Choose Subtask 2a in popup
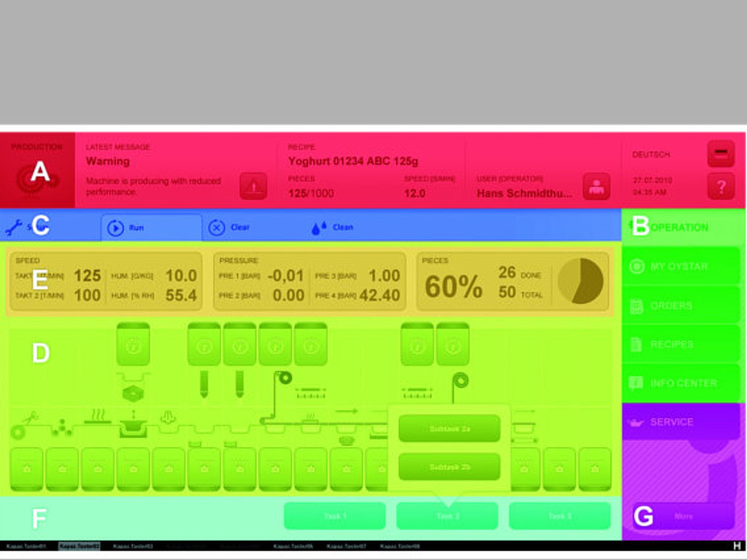Image resolution: width=747 pixels, height=560 pixels. click(449, 428)
